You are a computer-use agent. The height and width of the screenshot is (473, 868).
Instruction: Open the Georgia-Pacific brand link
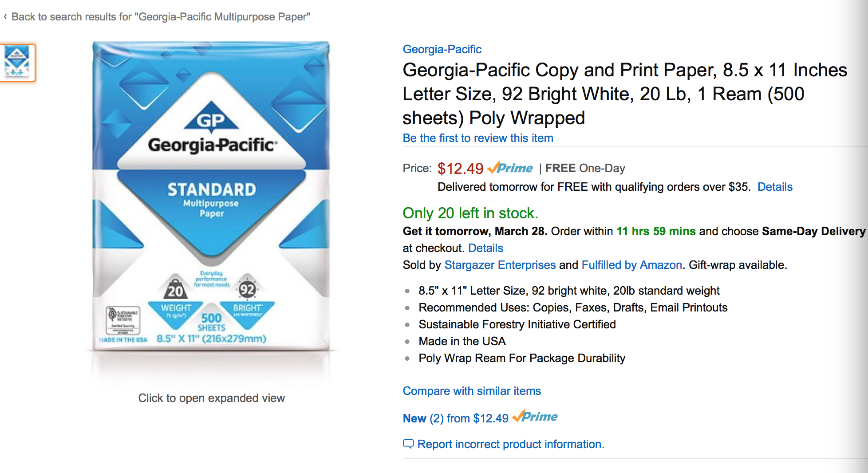coord(442,49)
